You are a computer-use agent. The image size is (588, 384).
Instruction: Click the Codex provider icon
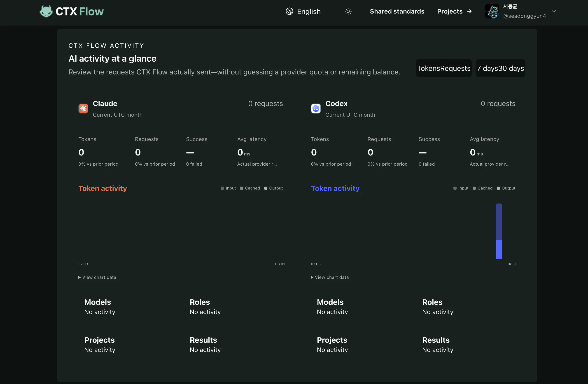coord(316,109)
